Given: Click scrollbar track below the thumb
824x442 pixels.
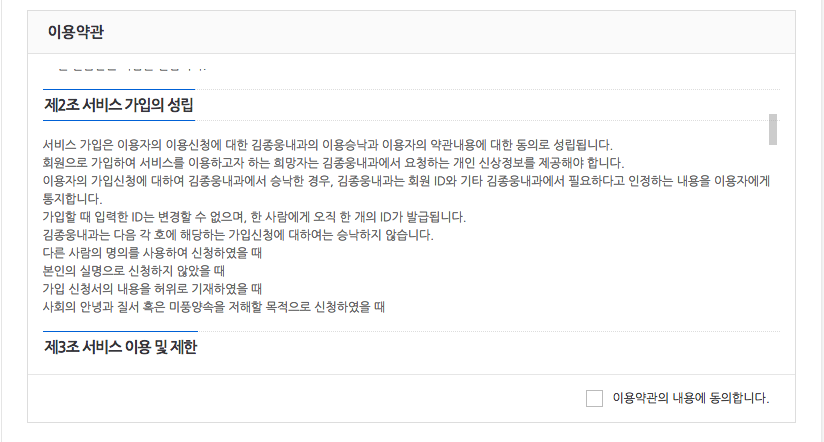Looking at the screenshot, I should click(772, 258).
